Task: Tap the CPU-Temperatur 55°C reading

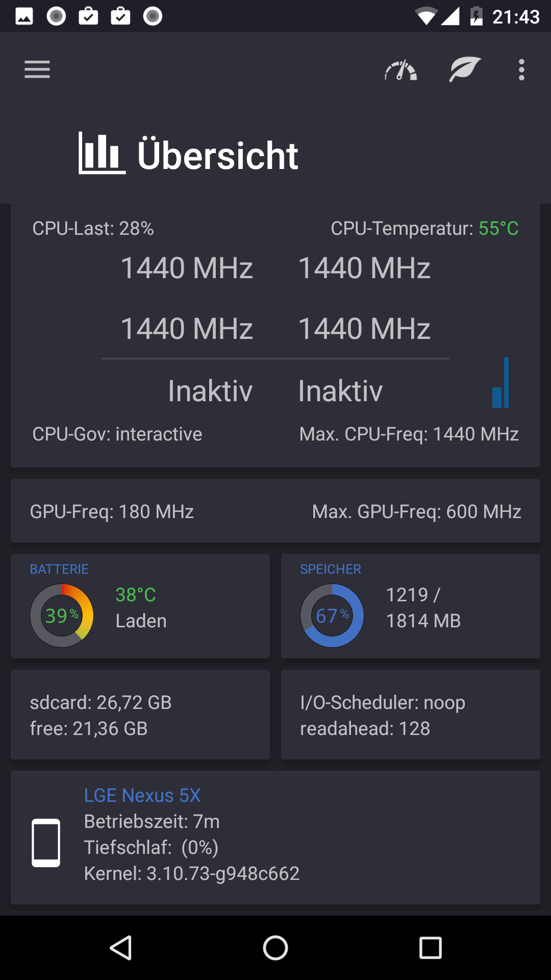Action: 424,229
